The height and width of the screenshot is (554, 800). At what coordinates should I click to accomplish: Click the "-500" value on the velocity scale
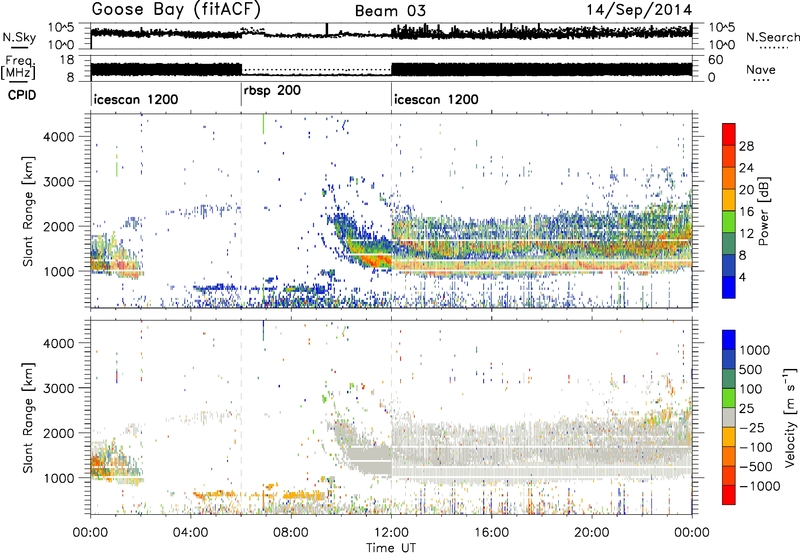pos(756,467)
